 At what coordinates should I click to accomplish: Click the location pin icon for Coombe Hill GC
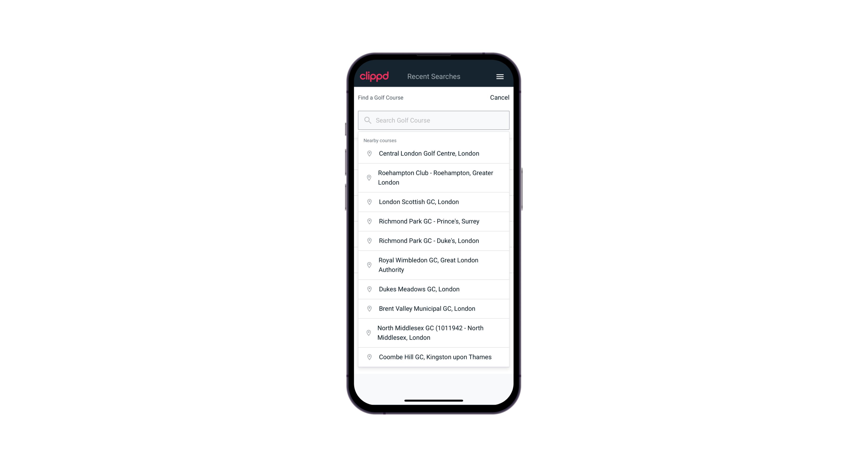coord(368,357)
